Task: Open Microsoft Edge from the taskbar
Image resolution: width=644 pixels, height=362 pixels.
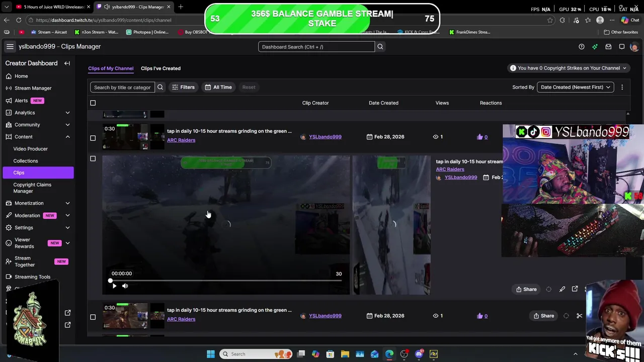Action: pyautogui.click(x=389, y=354)
